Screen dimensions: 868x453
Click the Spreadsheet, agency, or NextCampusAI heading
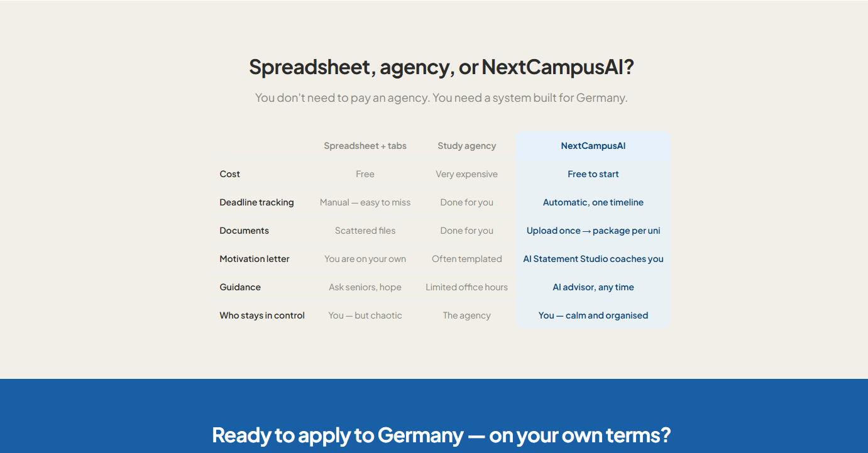(441, 67)
